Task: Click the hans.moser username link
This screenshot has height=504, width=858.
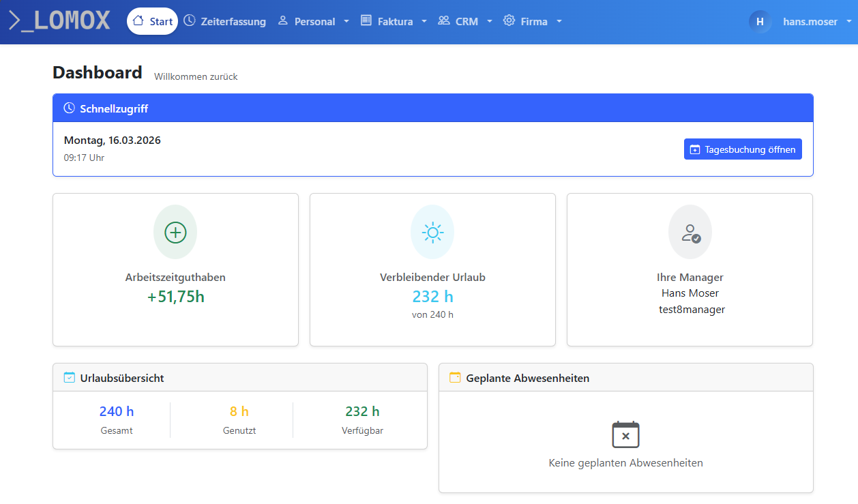Action: [810, 21]
